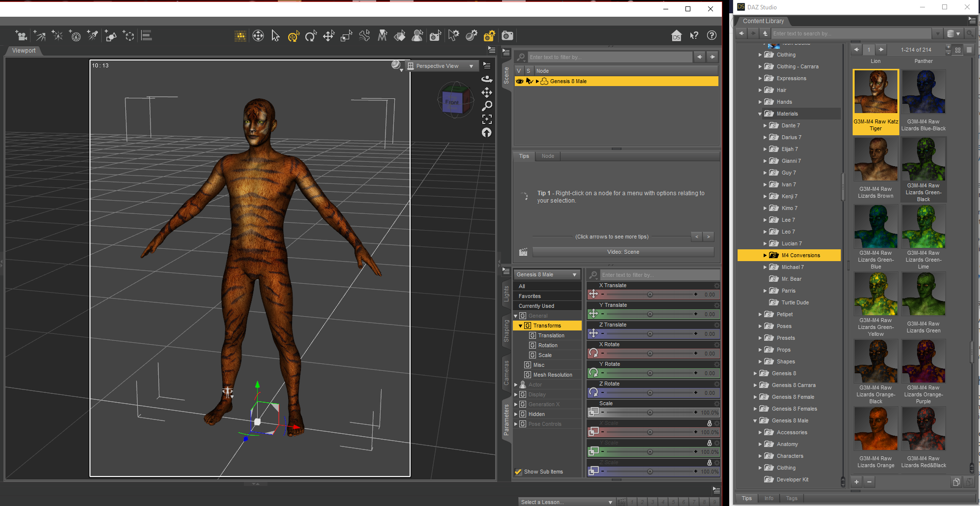Expand the Genesis 8 Female folder
Screen dimensions: 980x506
coord(755,397)
